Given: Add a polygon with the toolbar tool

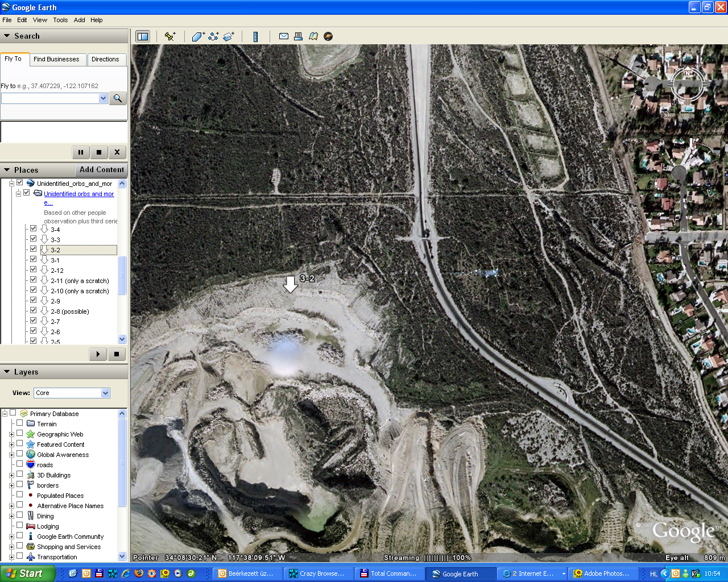Looking at the screenshot, I should [x=198, y=36].
